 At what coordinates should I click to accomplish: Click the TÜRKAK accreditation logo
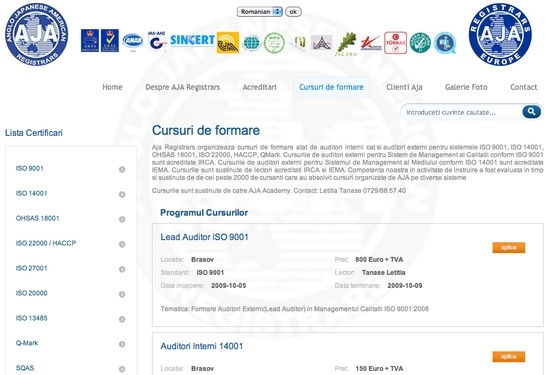click(x=396, y=43)
